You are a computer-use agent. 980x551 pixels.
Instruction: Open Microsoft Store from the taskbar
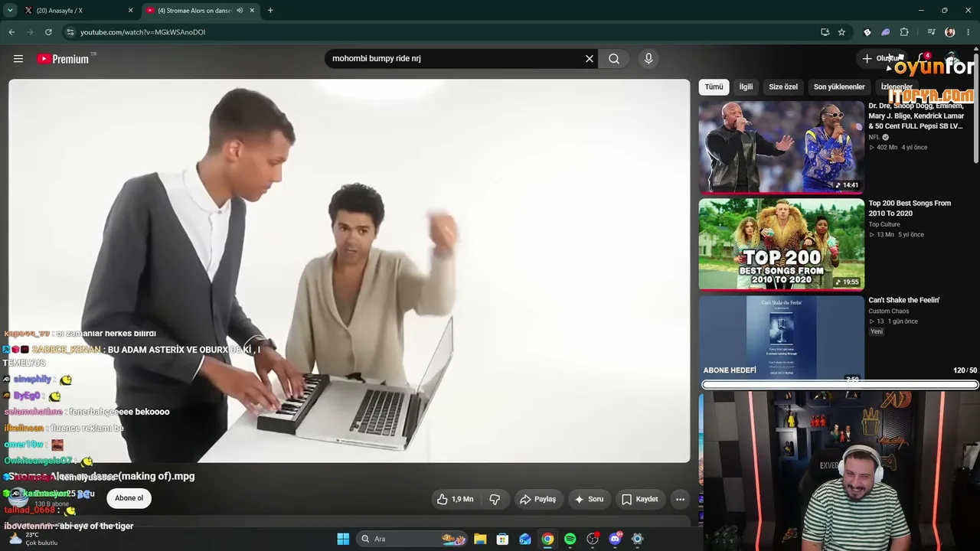coord(502,539)
